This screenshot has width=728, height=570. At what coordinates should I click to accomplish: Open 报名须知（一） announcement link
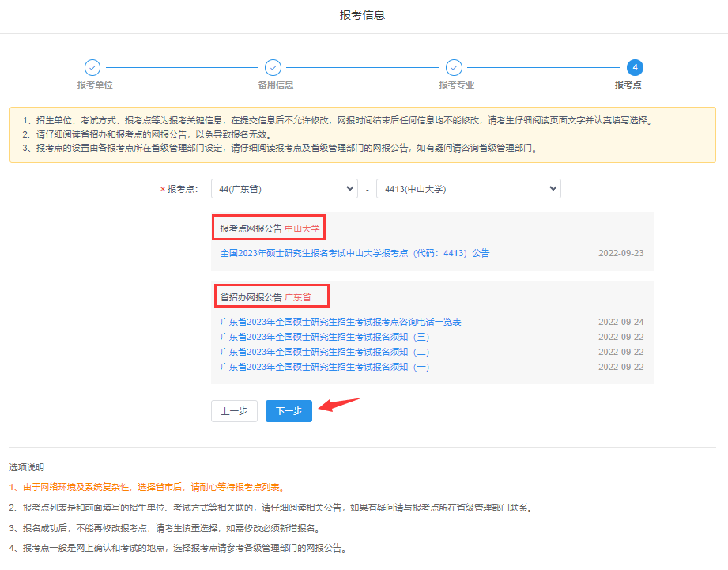[324, 367]
